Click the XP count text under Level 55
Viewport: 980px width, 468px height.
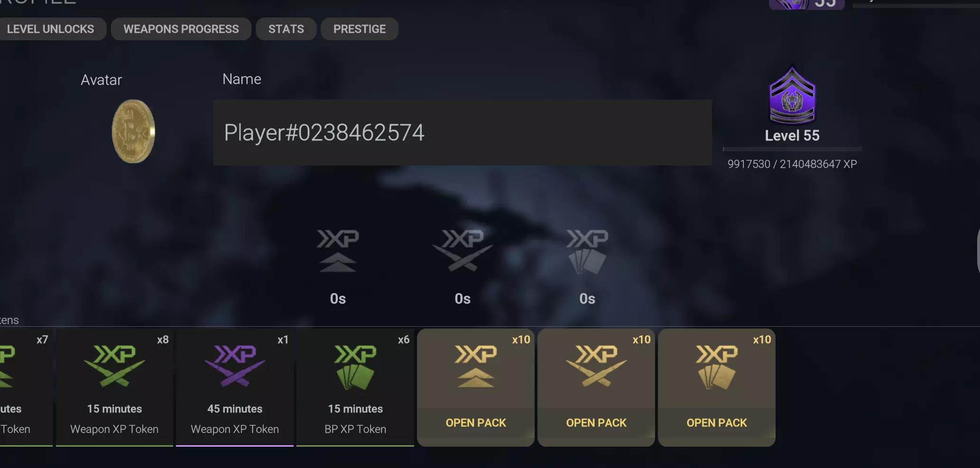792,164
